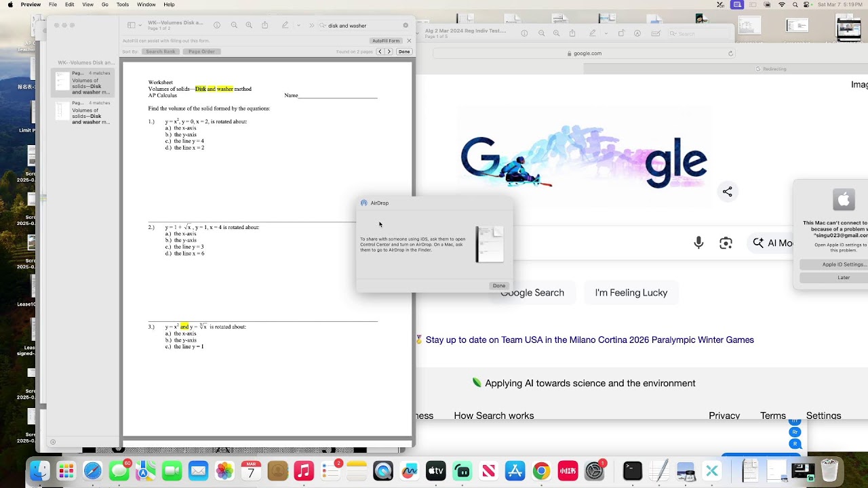This screenshot has width=868, height=488.
Task: Open Terminal from the Dock
Action: 632,471
